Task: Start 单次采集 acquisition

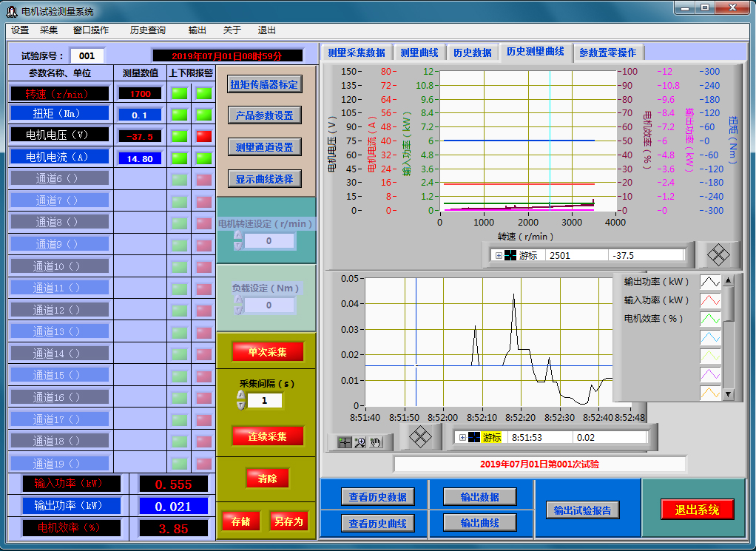Action: click(268, 352)
